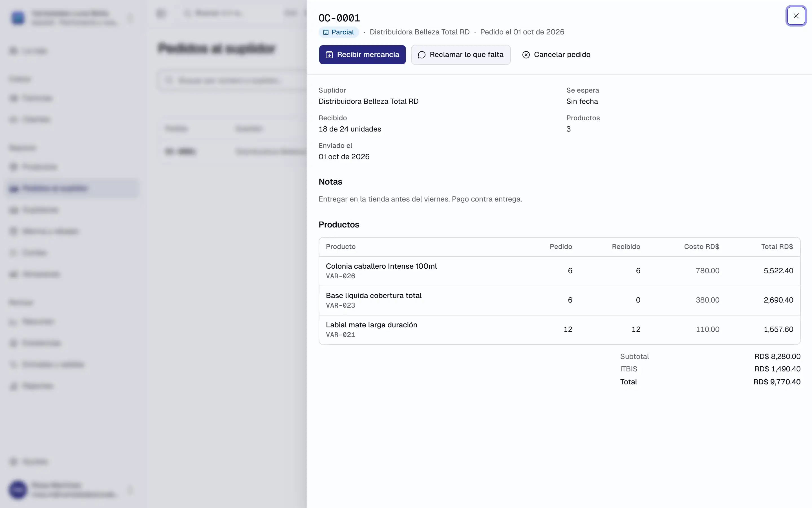Click the Producto column header
The height and width of the screenshot is (508, 812).
point(341,247)
